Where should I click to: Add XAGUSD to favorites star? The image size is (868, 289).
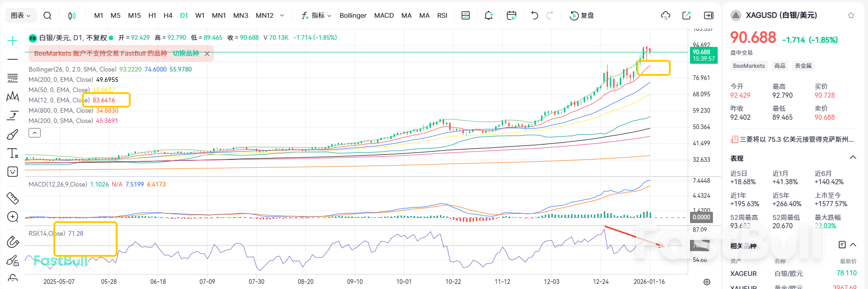(851, 15)
